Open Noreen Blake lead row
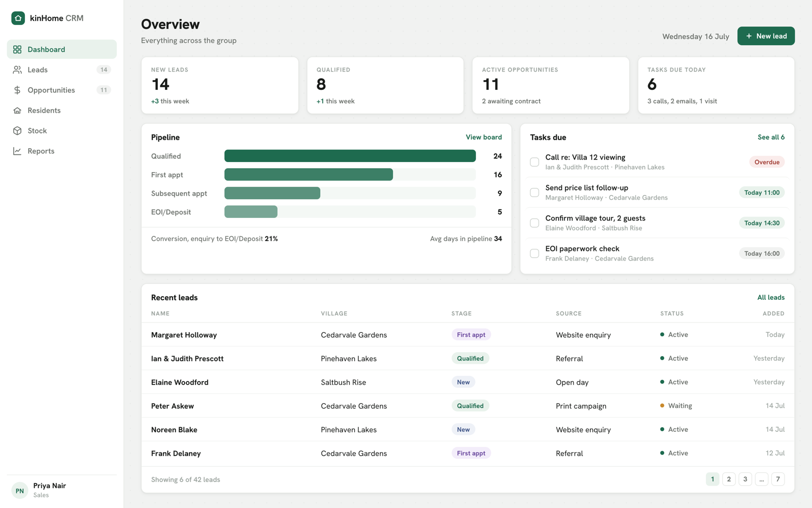 468,430
